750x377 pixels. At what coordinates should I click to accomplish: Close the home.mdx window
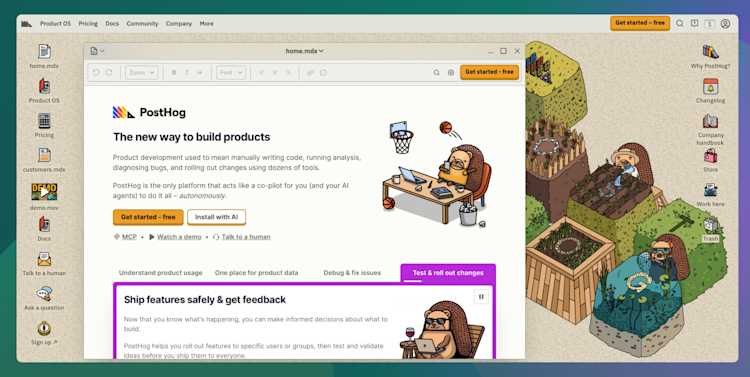click(x=517, y=51)
